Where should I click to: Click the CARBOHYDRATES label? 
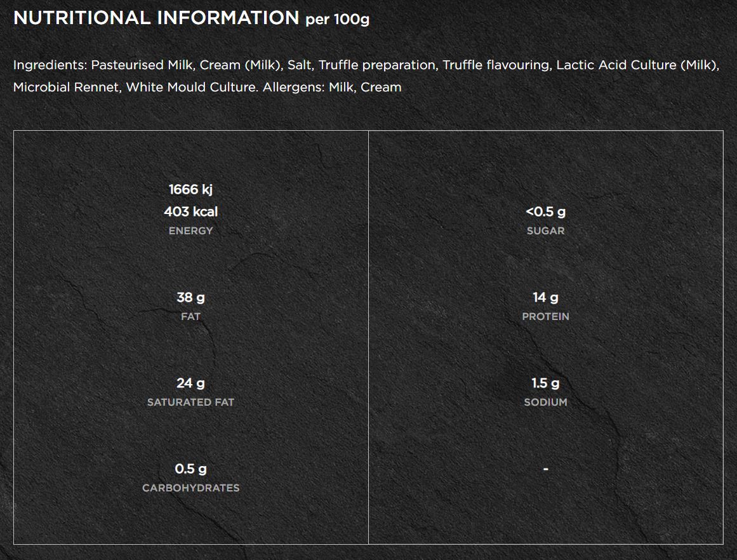pyautogui.click(x=190, y=488)
